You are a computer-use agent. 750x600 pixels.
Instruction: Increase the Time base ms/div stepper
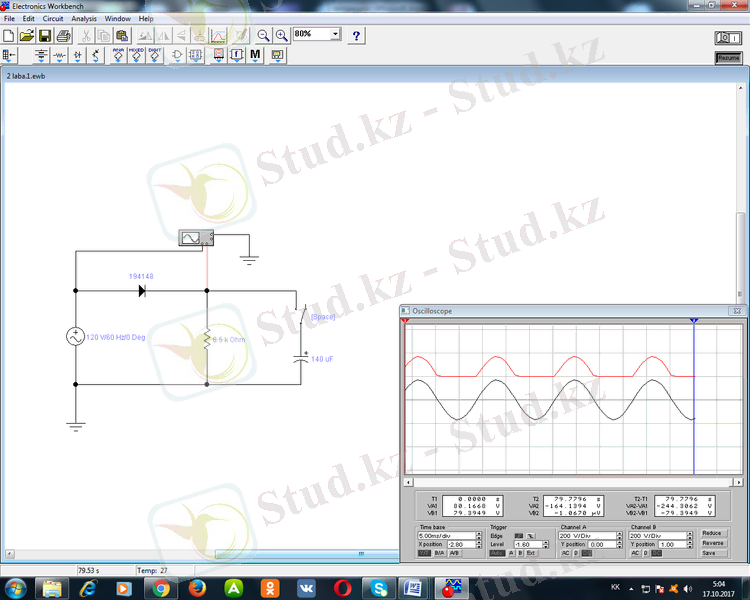pyautogui.click(x=479, y=533)
